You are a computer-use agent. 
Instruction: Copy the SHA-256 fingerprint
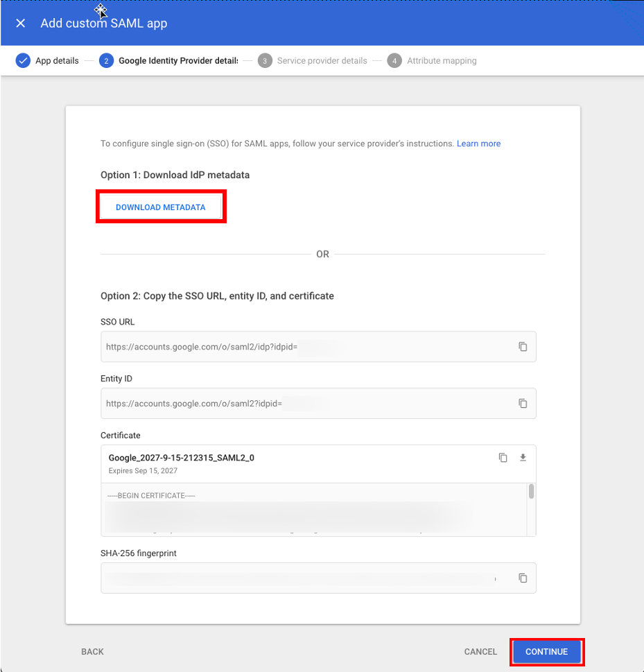(x=523, y=578)
